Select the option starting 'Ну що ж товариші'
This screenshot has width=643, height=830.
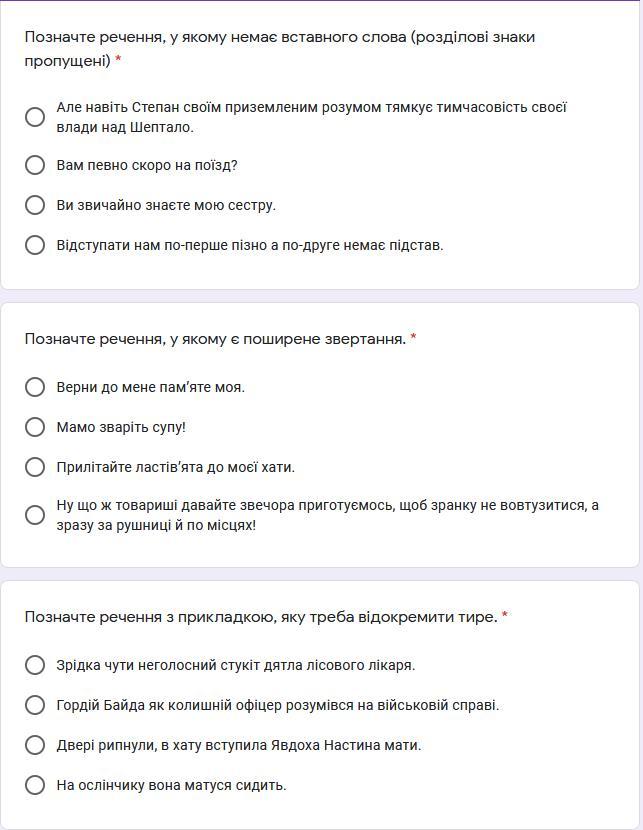35,515
